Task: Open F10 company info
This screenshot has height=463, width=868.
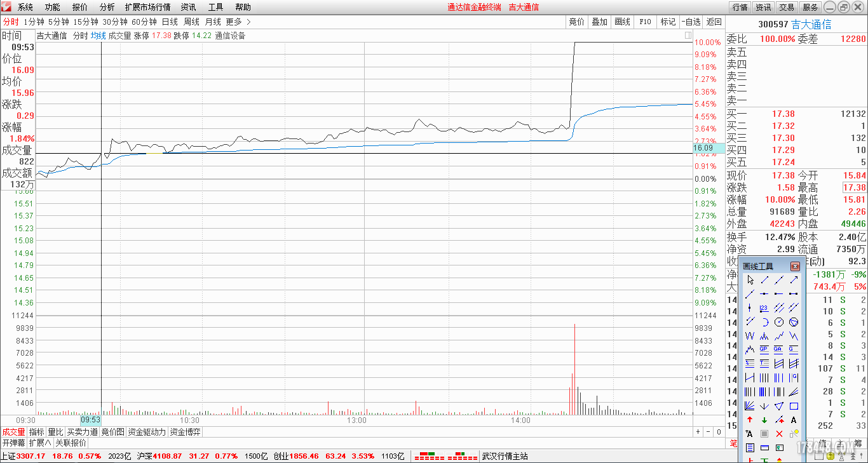Action: tap(645, 22)
